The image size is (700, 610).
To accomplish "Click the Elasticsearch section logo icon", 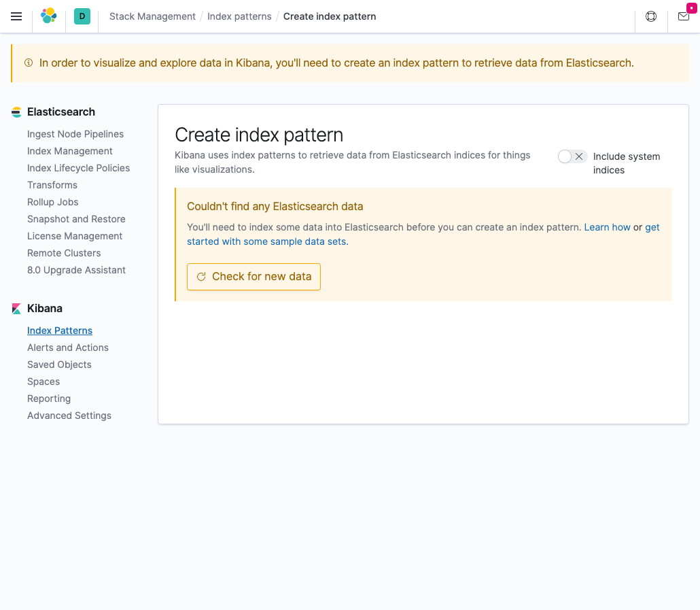I will click(x=16, y=112).
